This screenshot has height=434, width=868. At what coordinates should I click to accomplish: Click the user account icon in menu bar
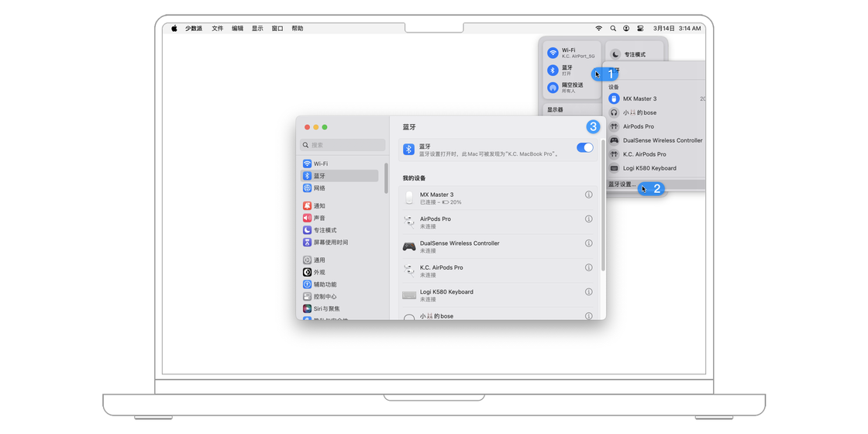tap(626, 28)
